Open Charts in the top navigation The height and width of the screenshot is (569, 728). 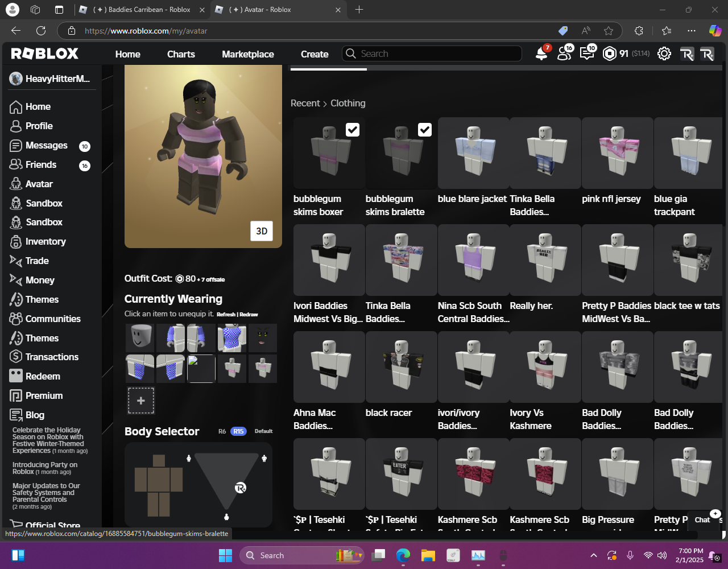[x=181, y=54]
